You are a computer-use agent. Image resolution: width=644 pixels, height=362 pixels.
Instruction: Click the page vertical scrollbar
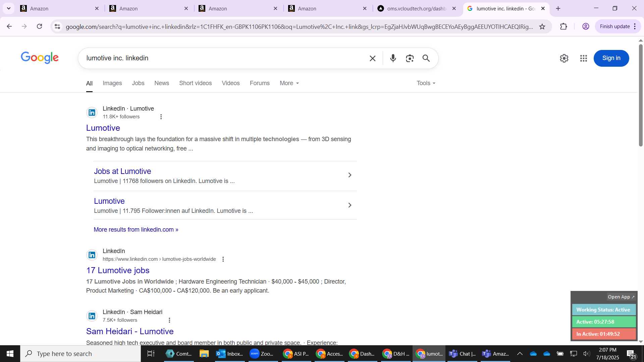pyautogui.click(x=641, y=96)
